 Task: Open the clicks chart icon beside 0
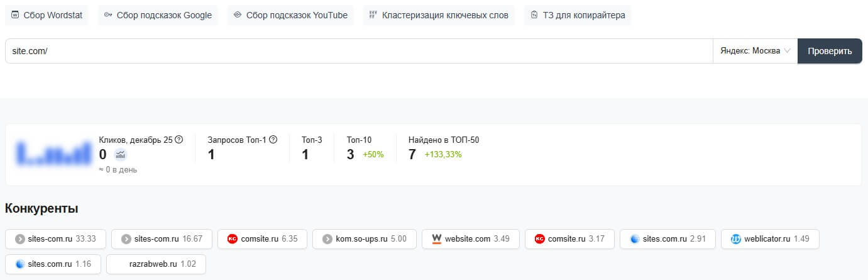pyautogui.click(x=120, y=155)
